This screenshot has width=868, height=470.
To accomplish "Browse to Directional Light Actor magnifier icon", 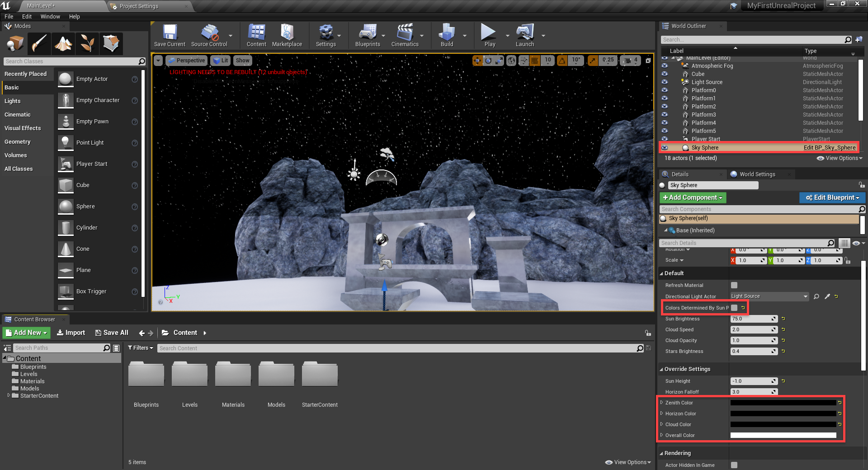I will point(816,296).
